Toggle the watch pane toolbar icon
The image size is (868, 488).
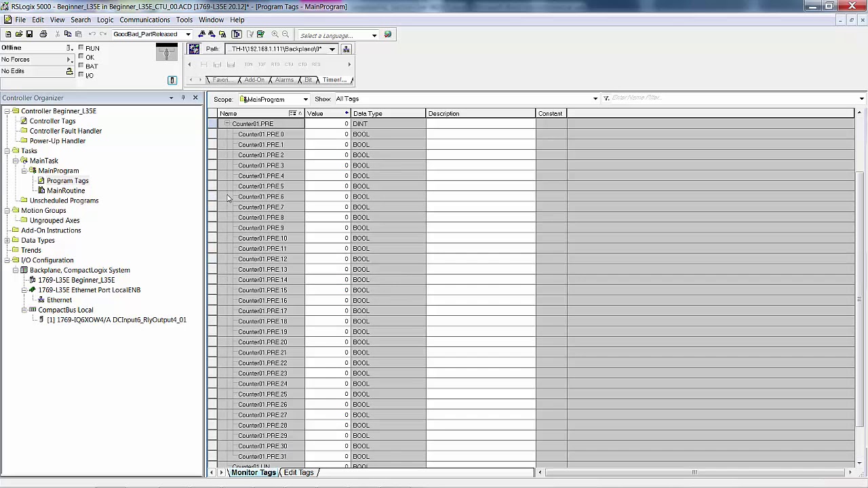coord(236,35)
